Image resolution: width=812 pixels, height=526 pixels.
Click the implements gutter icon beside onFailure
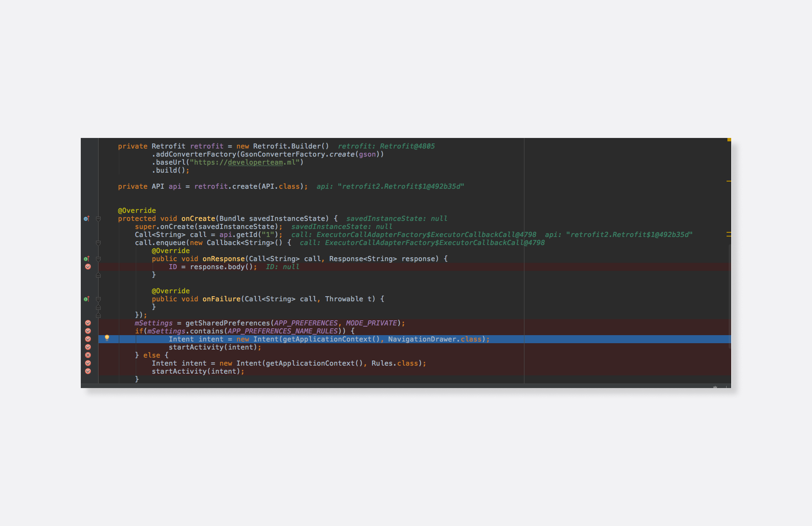(x=86, y=299)
